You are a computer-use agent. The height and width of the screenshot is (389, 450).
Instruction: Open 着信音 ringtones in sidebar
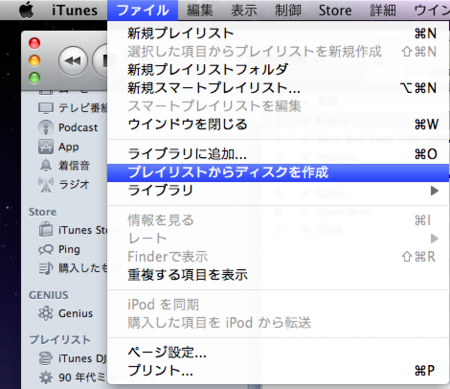(x=74, y=166)
